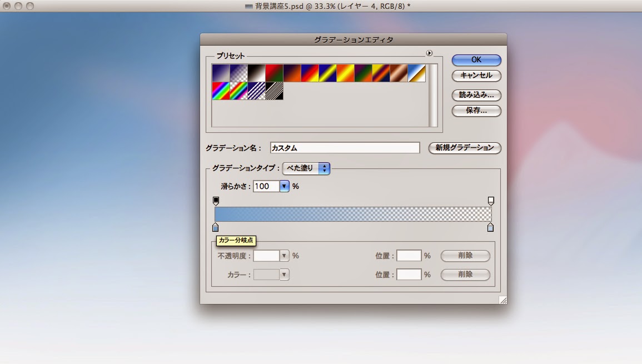Confirm the gradient with OK
This screenshot has width=642, height=364.
476,60
